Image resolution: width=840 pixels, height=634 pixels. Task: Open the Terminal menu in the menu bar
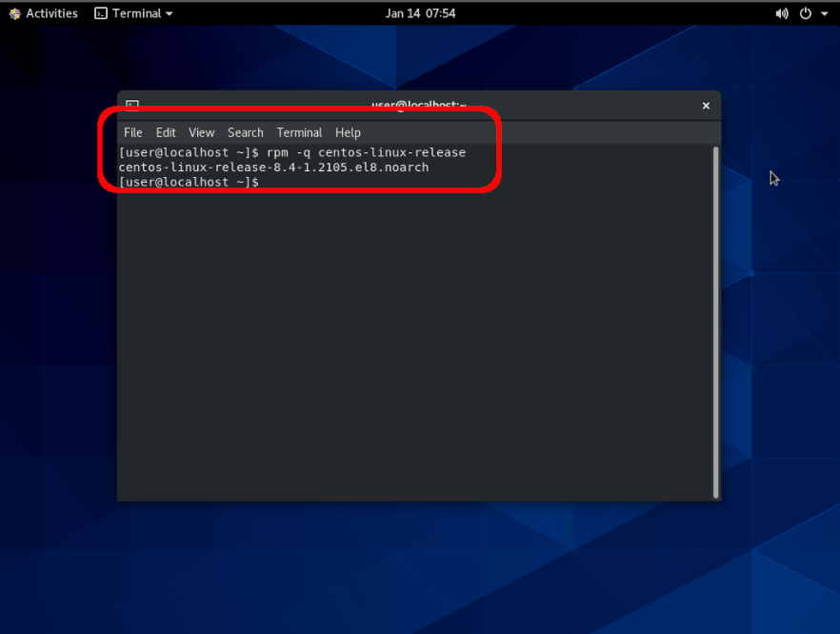pos(299,132)
